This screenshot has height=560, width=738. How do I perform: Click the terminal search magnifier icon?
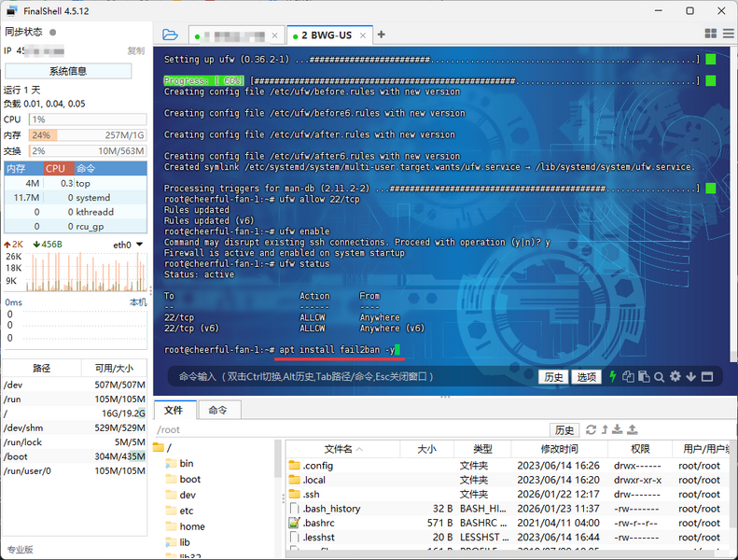660,377
